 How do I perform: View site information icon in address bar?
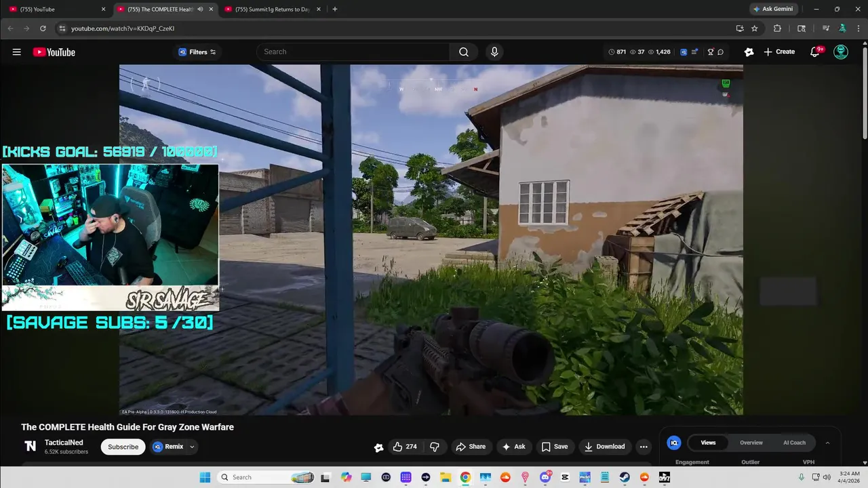click(x=62, y=28)
